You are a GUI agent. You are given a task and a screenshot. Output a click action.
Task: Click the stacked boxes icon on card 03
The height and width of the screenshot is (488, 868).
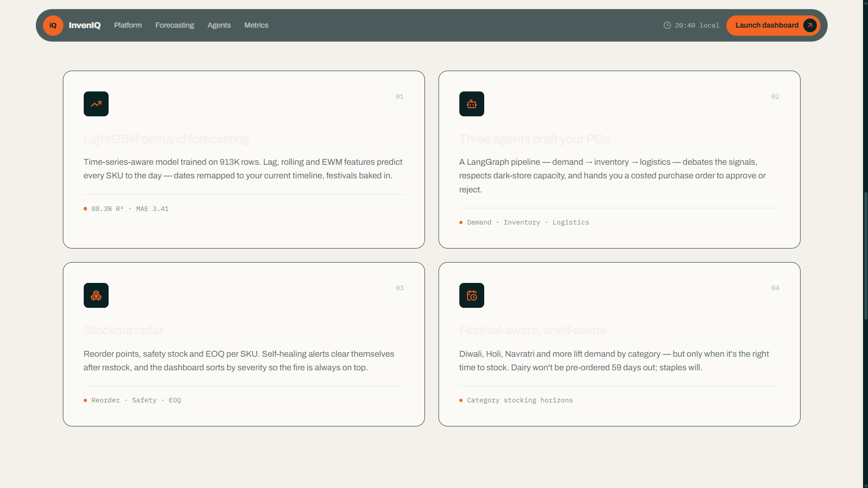[x=96, y=295]
